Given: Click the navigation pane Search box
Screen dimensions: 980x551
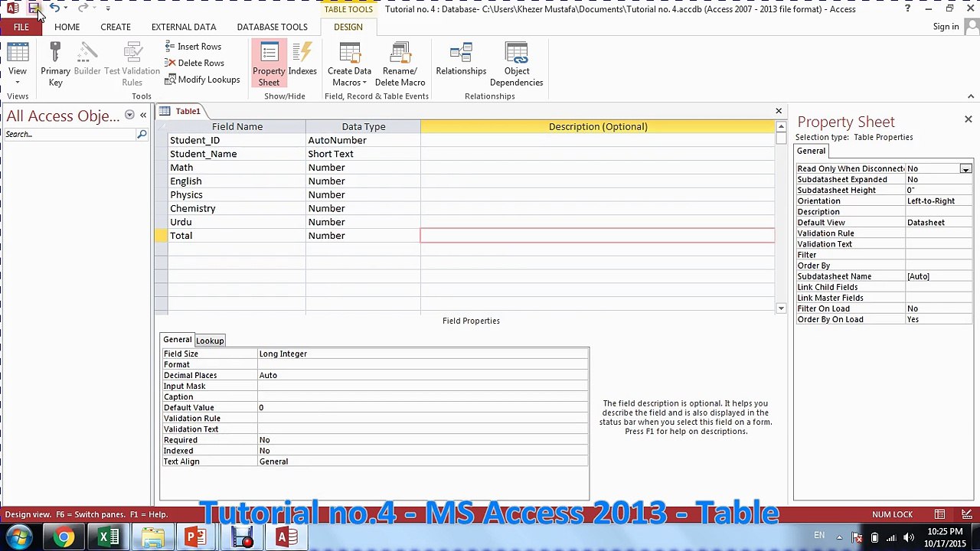Looking at the screenshot, I should (x=69, y=135).
